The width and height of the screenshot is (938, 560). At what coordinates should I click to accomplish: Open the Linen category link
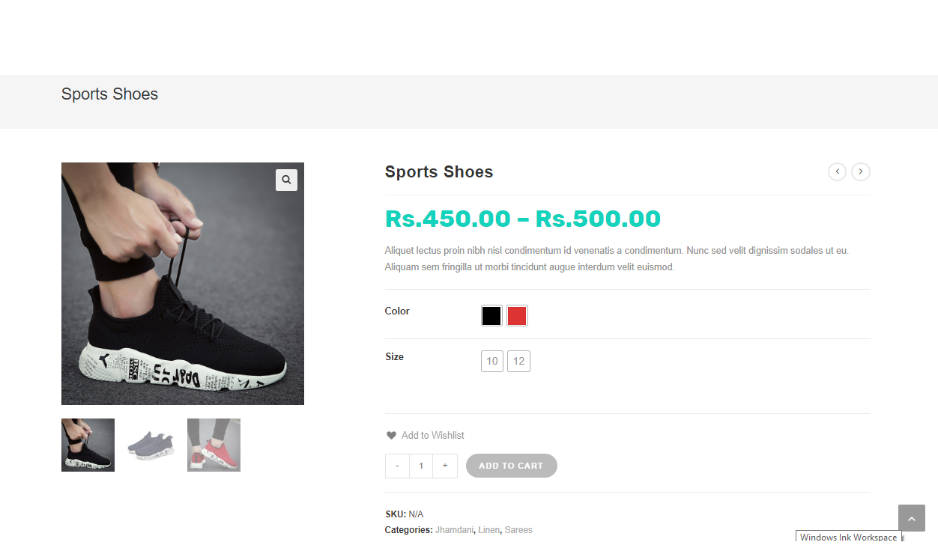(488, 530)
